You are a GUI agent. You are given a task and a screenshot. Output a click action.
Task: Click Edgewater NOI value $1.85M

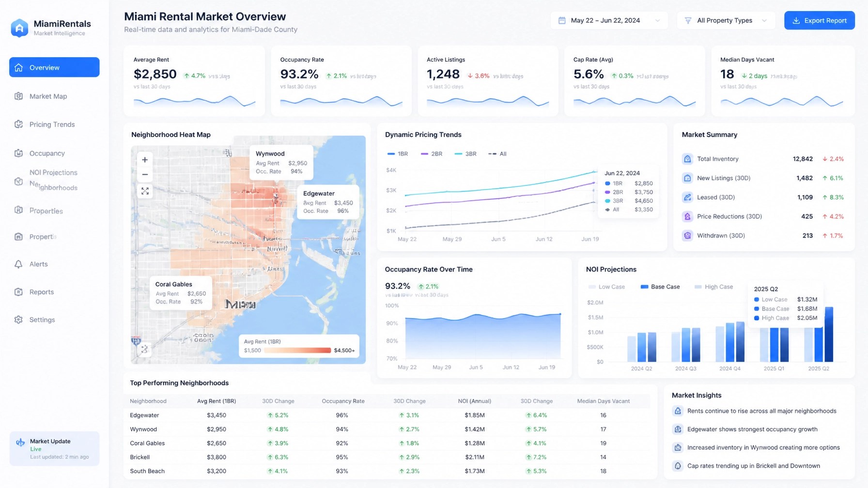pyautogui.click(x=474, y=415)
